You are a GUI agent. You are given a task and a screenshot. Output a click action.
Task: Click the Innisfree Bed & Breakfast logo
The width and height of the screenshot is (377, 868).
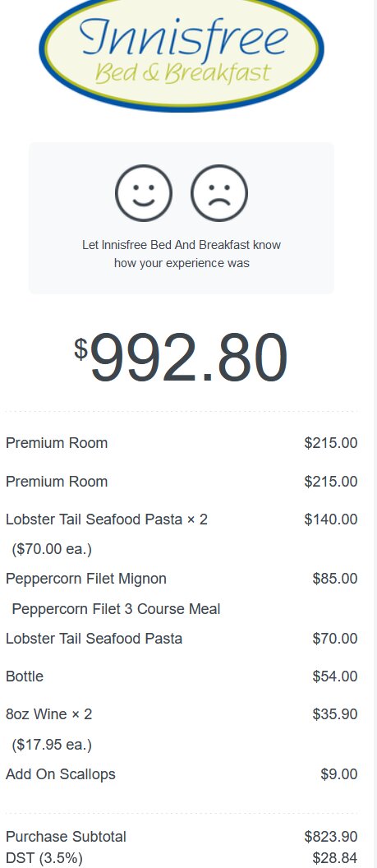pyautogui.click(x=182, y=53)
